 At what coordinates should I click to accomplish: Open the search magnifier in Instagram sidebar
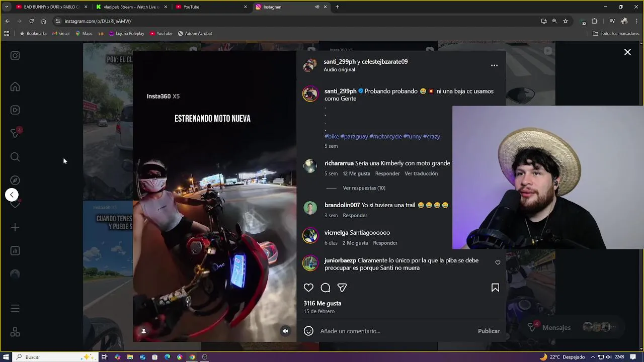(15, 157)
